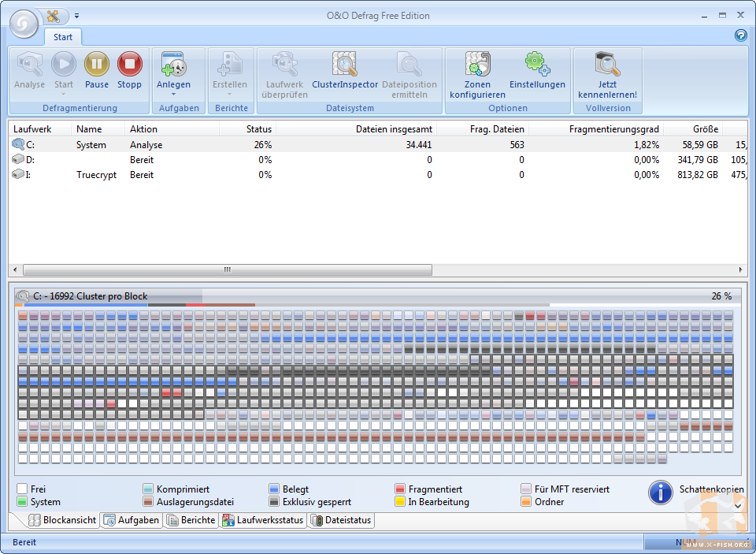Click the magnifier icon in block view header
The width and height of the screenshot is (756, 554).
pyautogui.click(x=22, y=296)
